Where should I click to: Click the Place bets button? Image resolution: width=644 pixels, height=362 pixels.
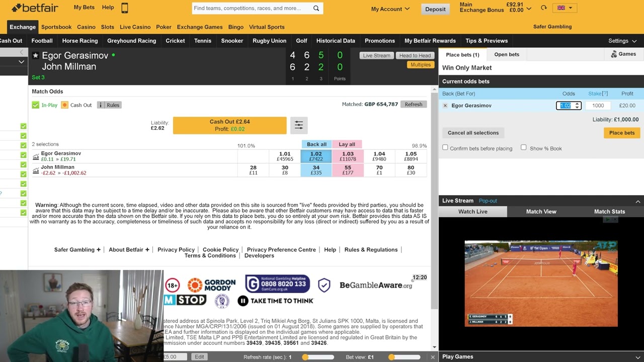622,133
